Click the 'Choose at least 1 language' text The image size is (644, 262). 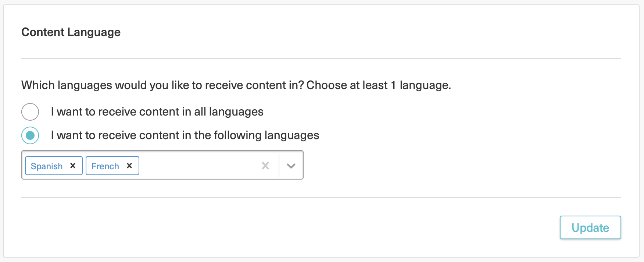point(379,85)
